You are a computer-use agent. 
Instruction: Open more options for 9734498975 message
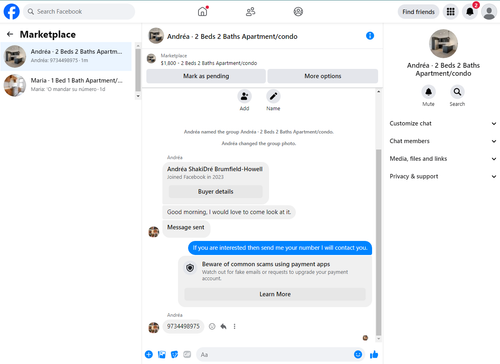coord(234,326)
